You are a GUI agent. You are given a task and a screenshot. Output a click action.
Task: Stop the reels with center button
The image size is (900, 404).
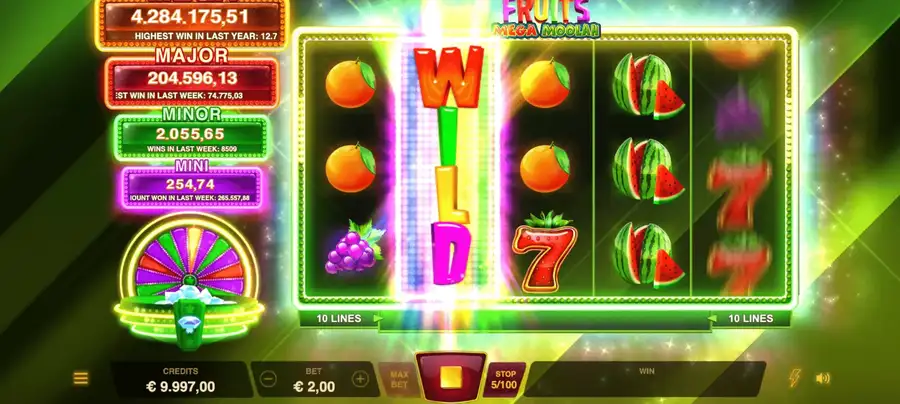pos(451,377)
